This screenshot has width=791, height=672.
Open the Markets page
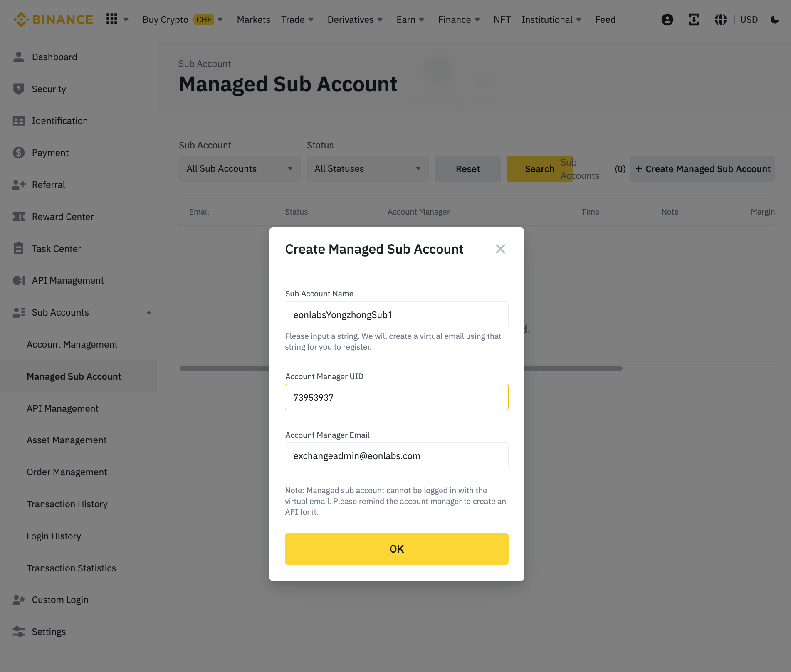click(253, 20)
